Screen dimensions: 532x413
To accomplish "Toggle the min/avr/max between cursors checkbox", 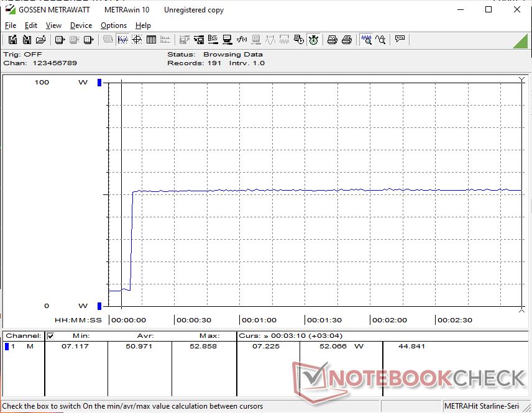I will (x=50, y=336).
